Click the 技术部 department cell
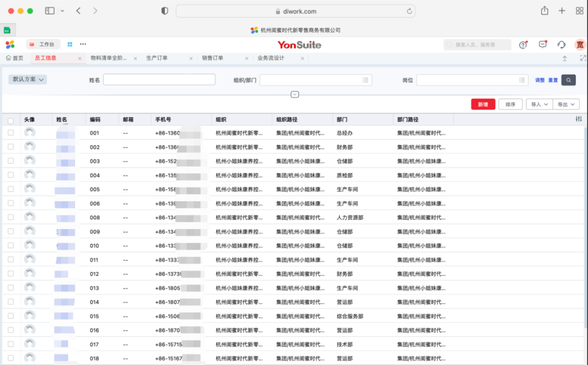The image size is (588, 365). 345,344
